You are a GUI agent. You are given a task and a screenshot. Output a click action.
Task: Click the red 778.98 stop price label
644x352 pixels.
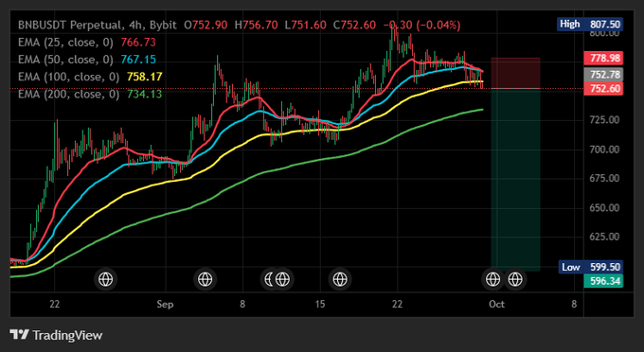(x=603, y=58)
